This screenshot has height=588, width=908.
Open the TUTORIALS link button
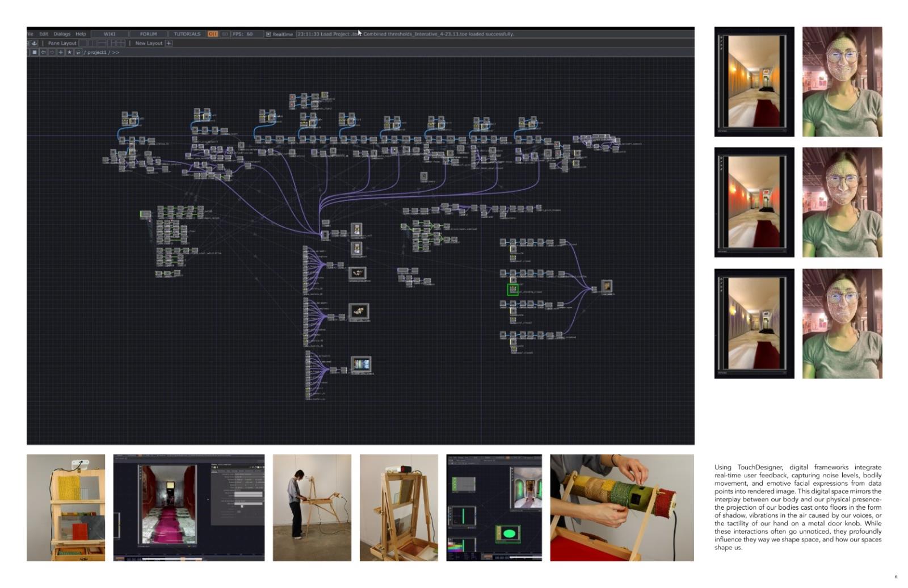click(187, 34)
